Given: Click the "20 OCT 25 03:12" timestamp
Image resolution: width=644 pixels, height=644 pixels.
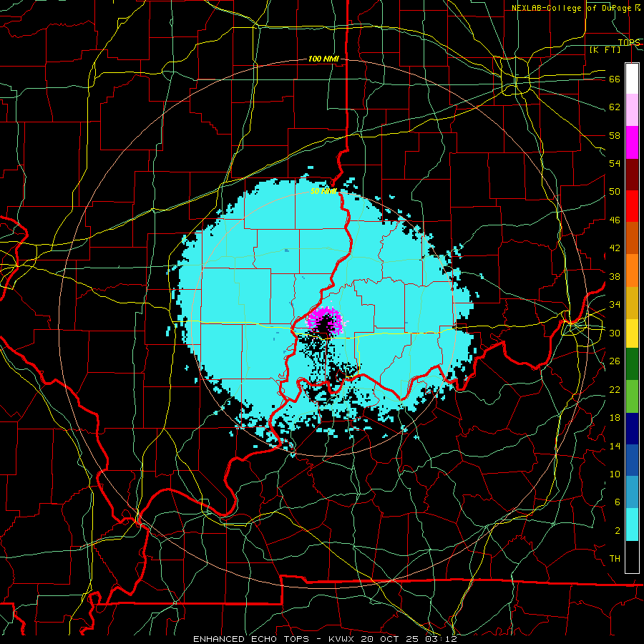Looking at the screenshot, I should coord(409,639).
